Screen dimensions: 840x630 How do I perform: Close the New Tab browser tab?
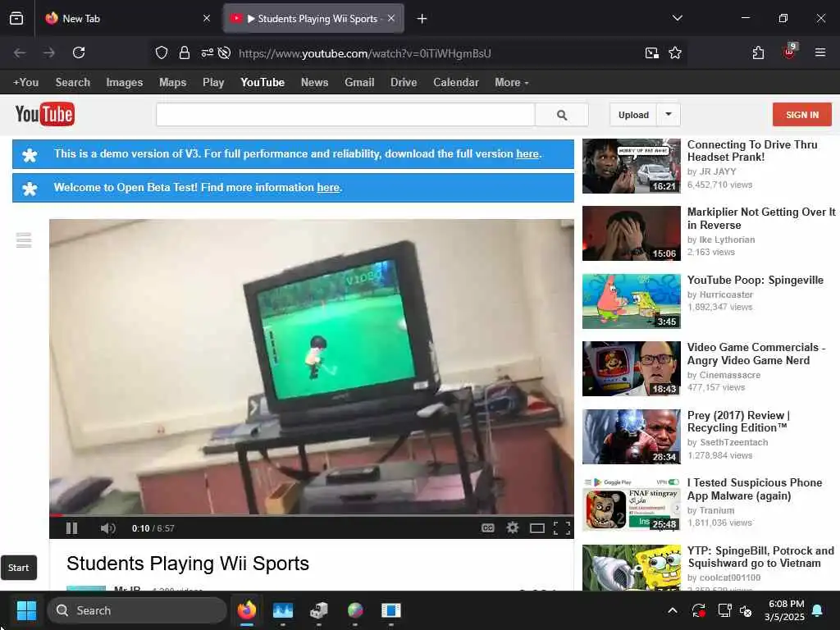[207, 19]
